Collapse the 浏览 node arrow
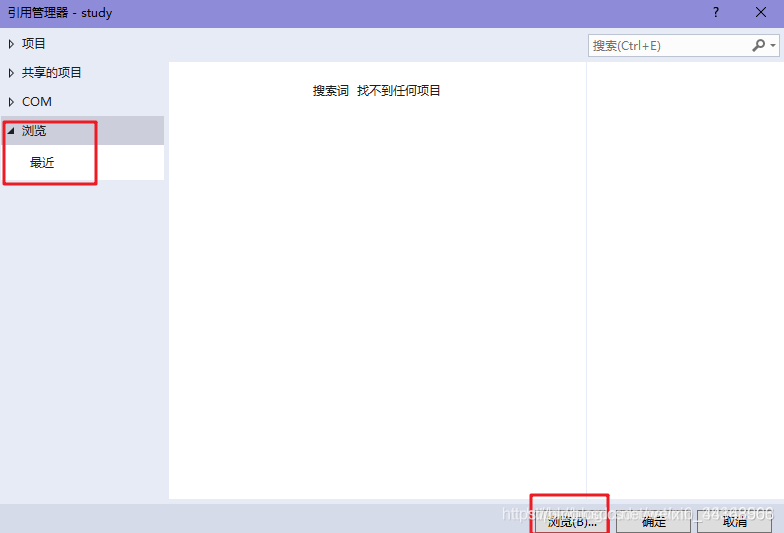The height and width of the screenshot is (533, 784). [x=11, y=131]
